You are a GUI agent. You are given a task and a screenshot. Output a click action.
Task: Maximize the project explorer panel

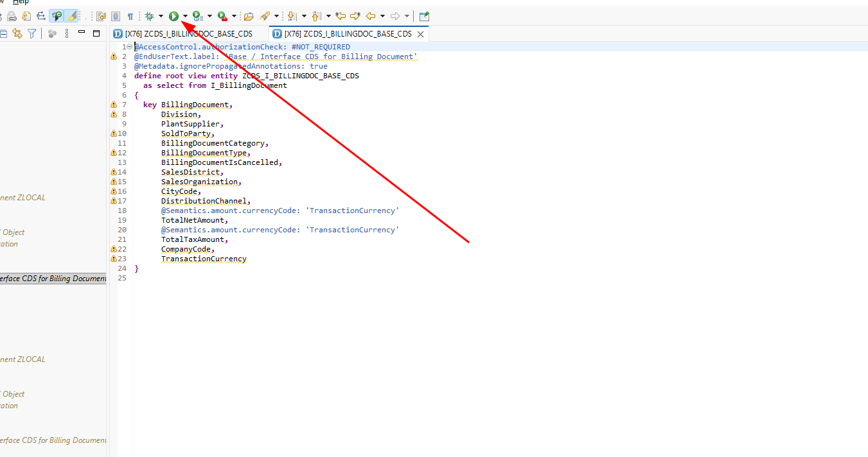[x=96, y=33]
